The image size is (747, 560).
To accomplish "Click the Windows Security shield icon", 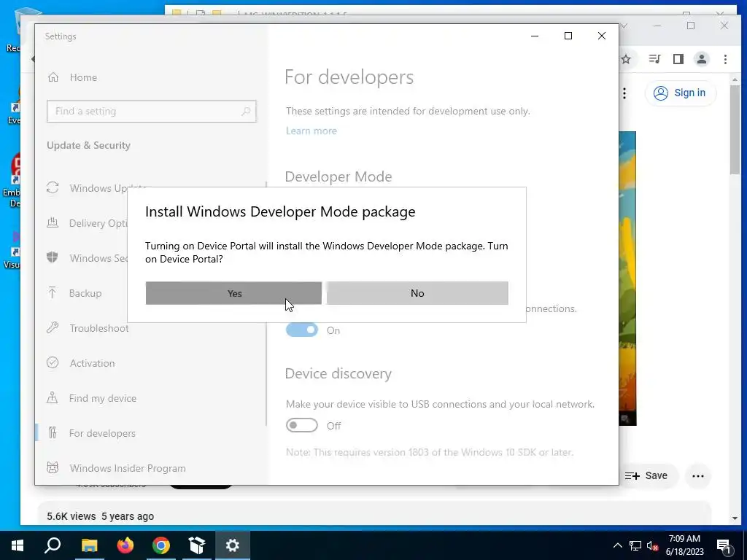I will [x=53, y=257].
